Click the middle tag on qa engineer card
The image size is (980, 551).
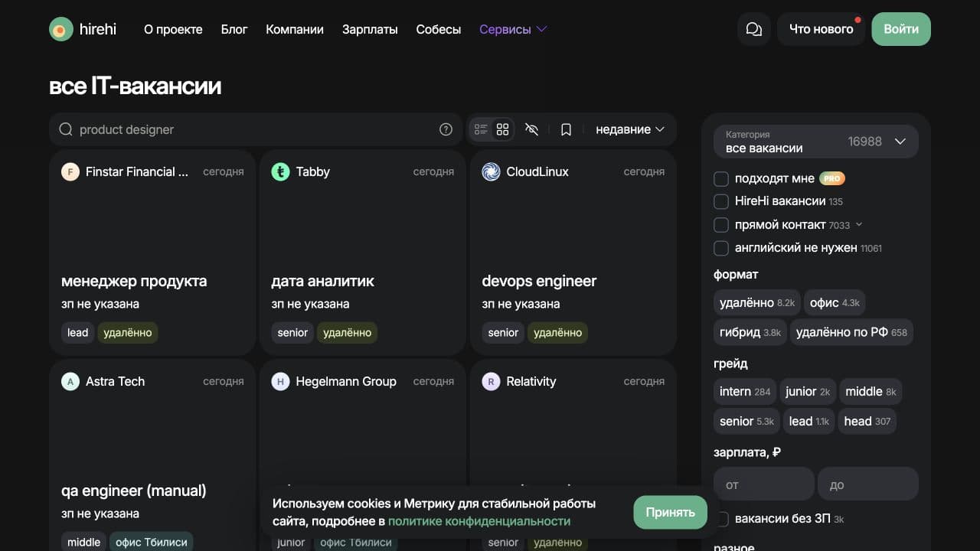84,542
